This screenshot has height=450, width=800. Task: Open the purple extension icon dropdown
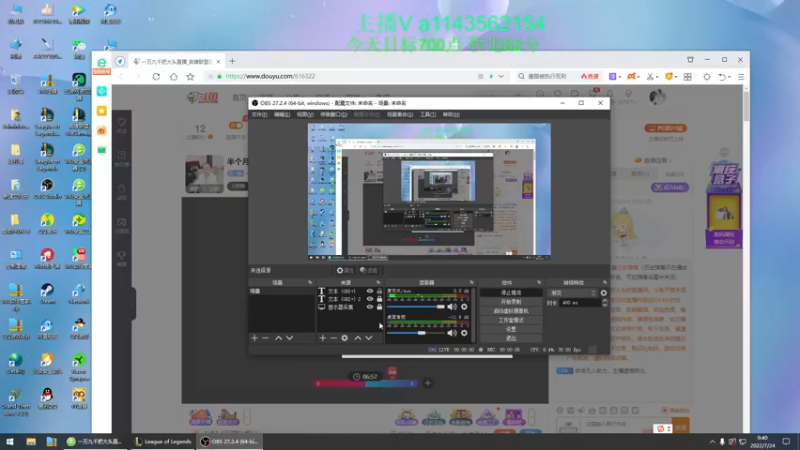[620, 77]
